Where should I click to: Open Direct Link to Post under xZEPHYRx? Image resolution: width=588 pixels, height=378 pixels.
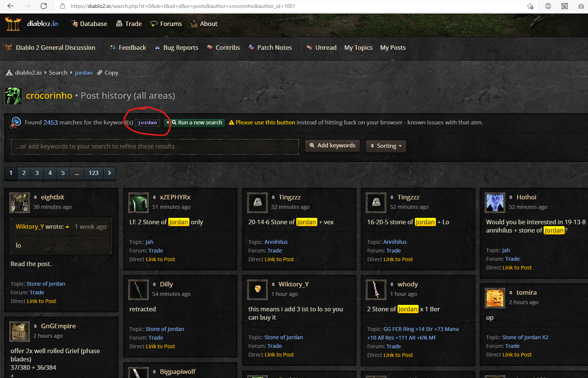(x=160, y=259)
